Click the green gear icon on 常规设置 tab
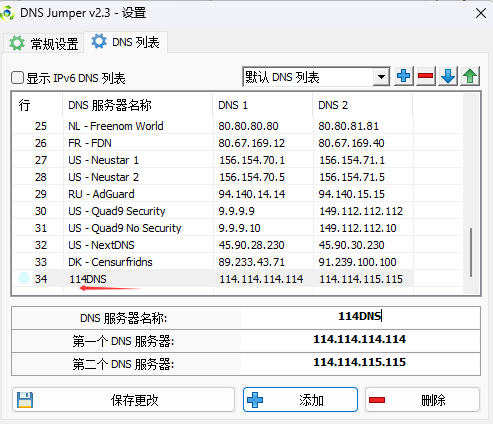The width and height of the screenshot is (493, 424). [17, 43]
